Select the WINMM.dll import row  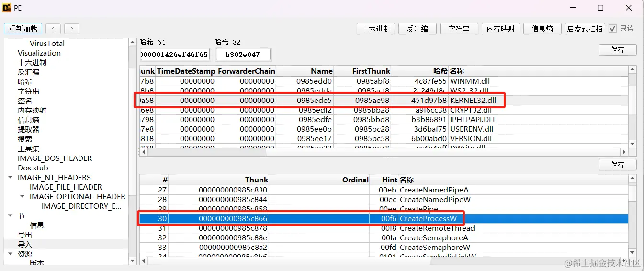pyautogui.click(x=384, y=81)
